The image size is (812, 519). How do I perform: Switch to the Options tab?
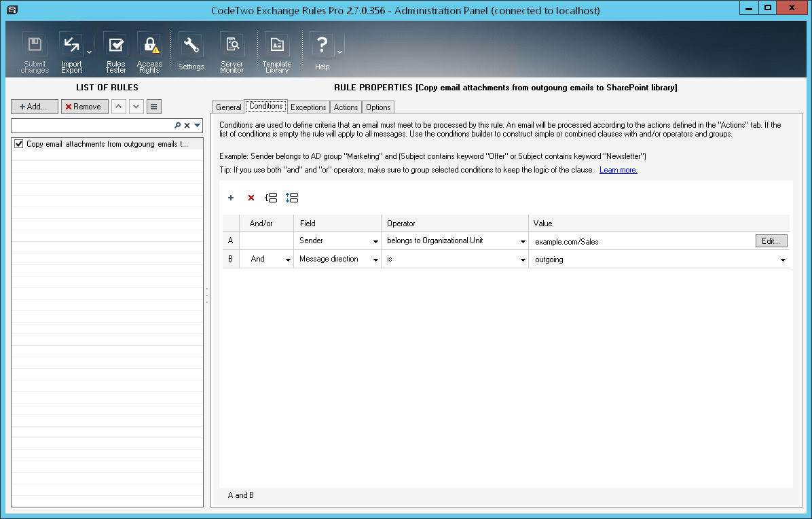378,107
